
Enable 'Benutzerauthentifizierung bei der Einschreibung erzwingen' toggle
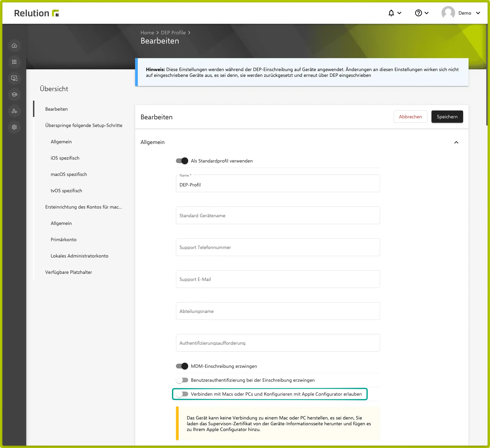[x=182, y=380]
